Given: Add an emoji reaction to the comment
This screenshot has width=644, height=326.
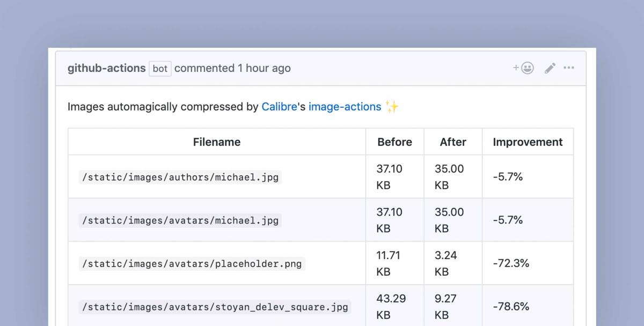Looking at the screenshot, I should (523, 68).
